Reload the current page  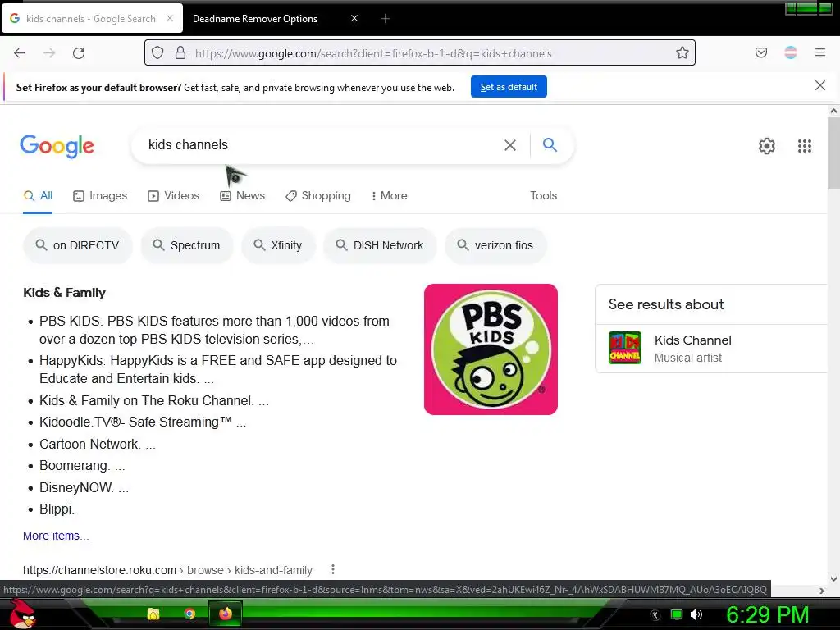coord(79,53)
